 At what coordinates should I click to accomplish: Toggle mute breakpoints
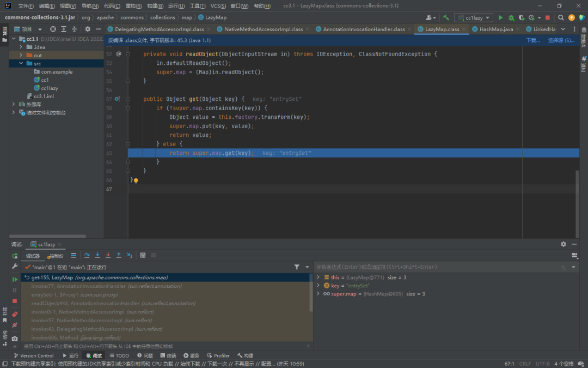coord(15,325)
